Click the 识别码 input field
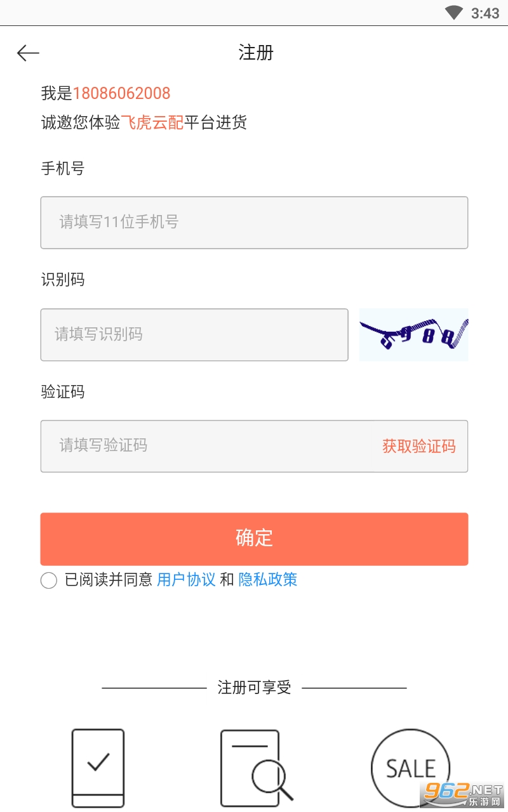This screenshot has width=508, height=812. pos(194,334)
